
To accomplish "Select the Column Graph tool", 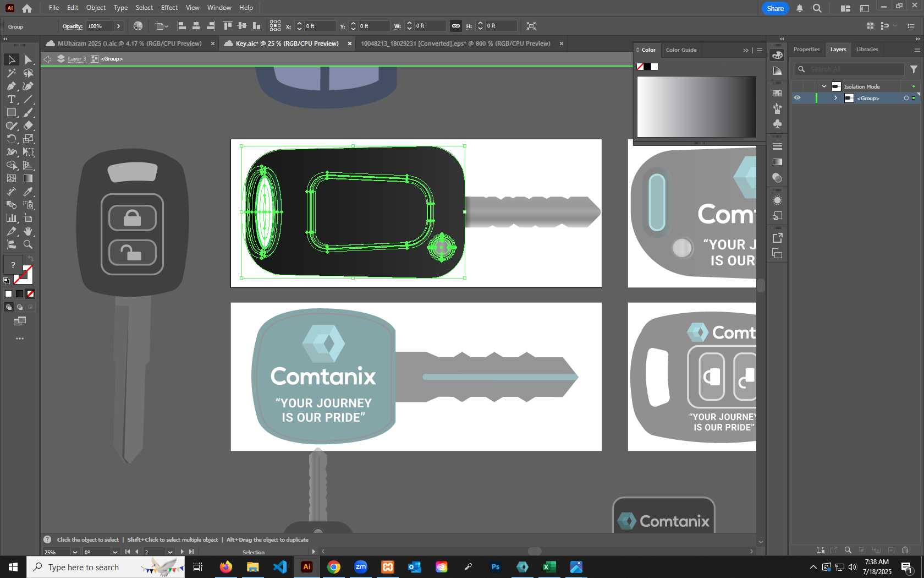I will 11,218.
